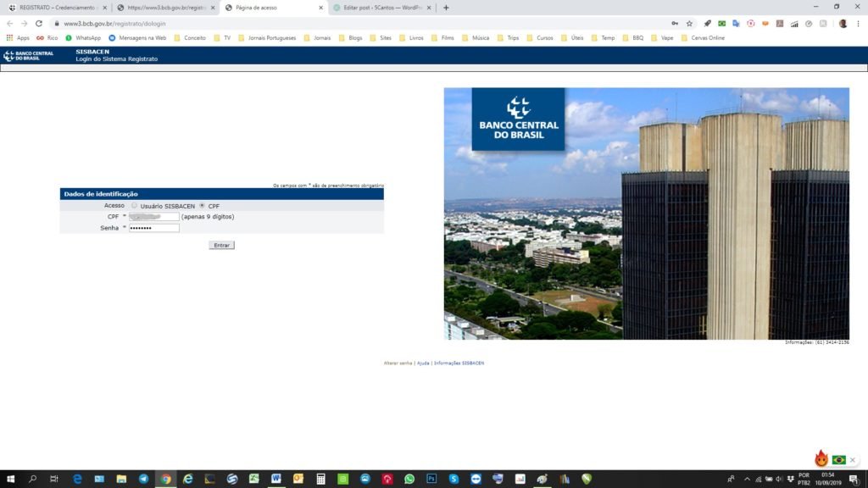Click the Banco Central building photo
The image size is (868, 488).
(647, 213)
